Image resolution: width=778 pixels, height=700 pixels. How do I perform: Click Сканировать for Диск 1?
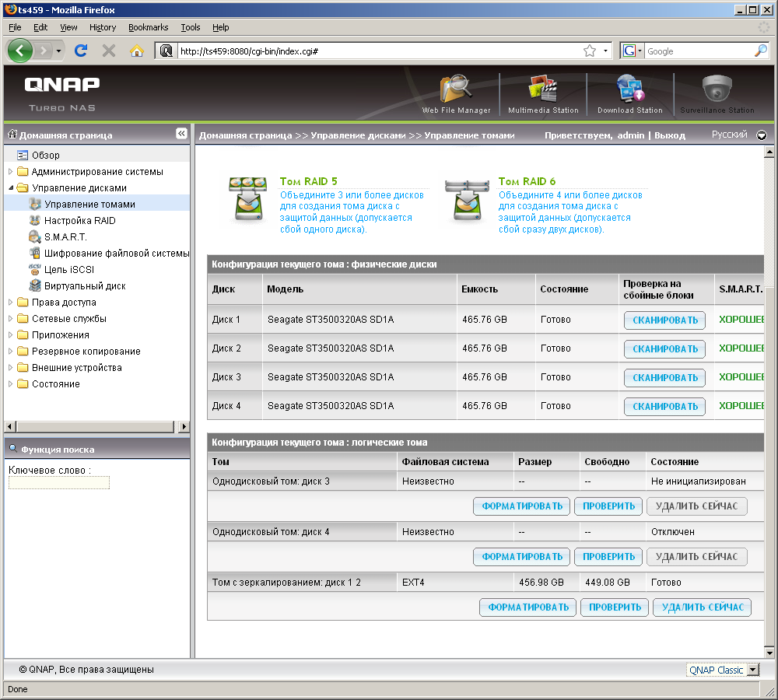[664, 320]
